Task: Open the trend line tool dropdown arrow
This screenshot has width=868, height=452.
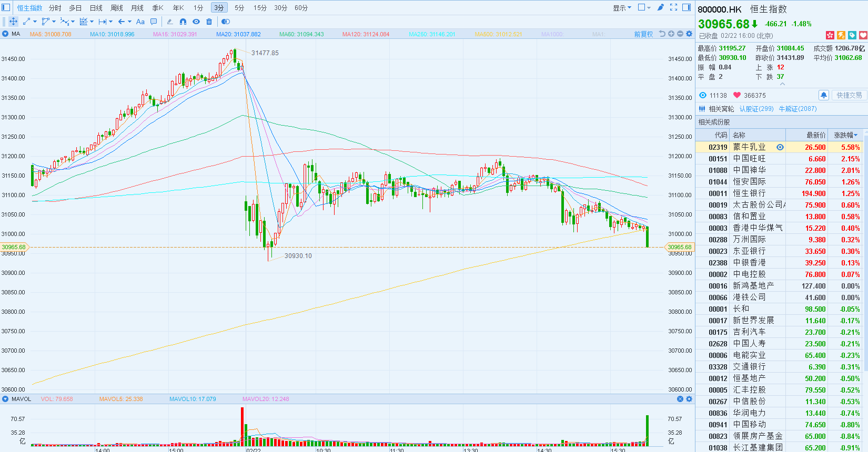Action: click(x=35, y=22)
